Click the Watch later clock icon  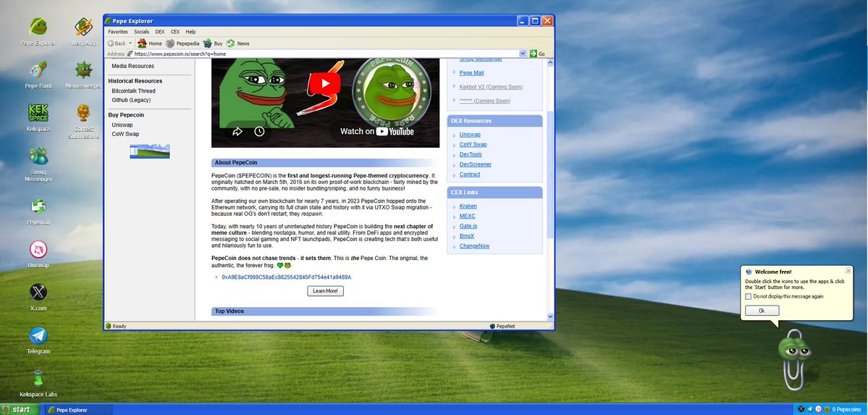259,131
